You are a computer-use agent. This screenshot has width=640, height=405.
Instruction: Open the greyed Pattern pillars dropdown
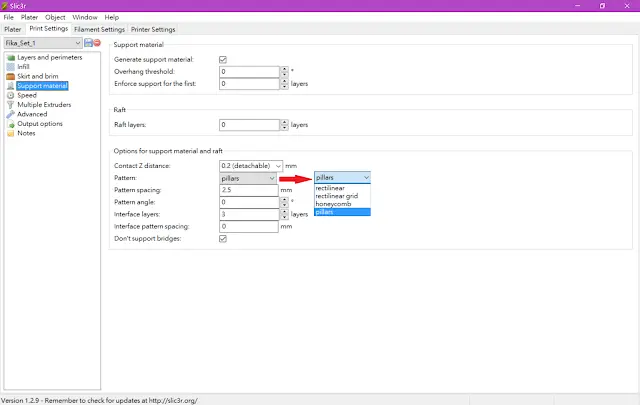point(248,178)
